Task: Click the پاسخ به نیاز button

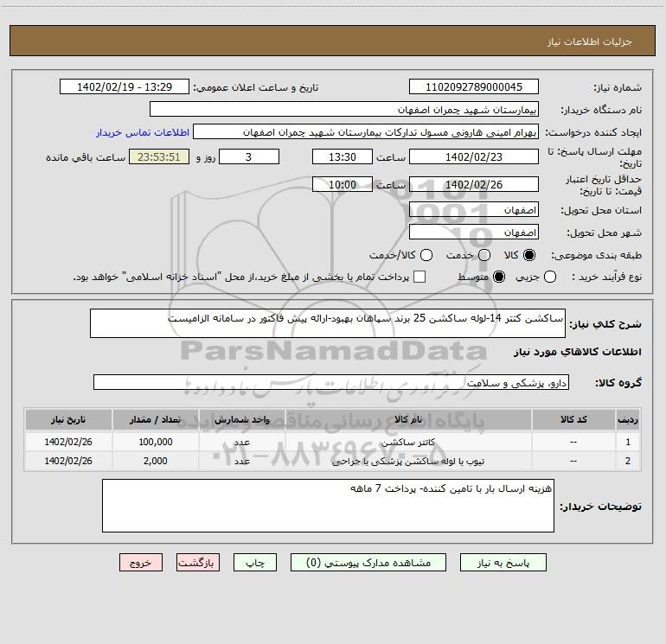Action: tap(503, 563)
